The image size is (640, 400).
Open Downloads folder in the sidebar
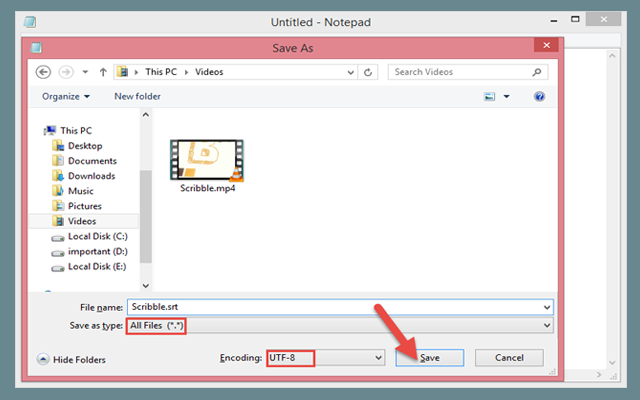[91, 176]
